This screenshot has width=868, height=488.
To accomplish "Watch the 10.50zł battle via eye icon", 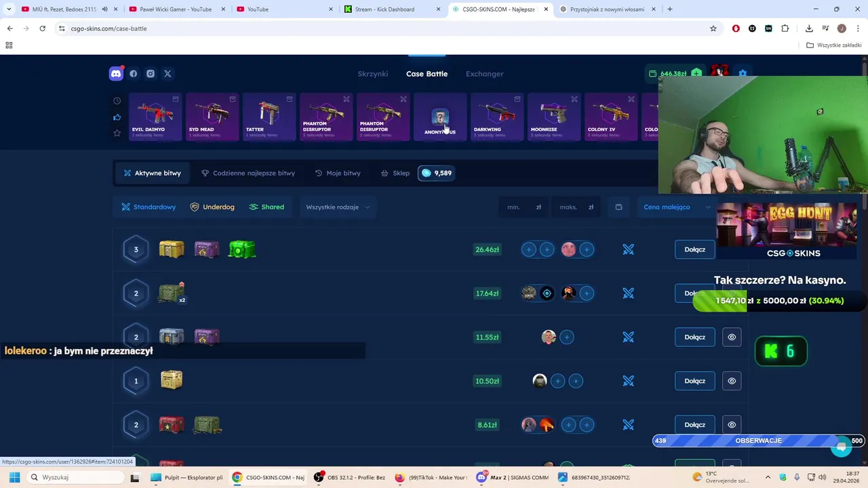I will pyautogui.click(x=732, y=381).
